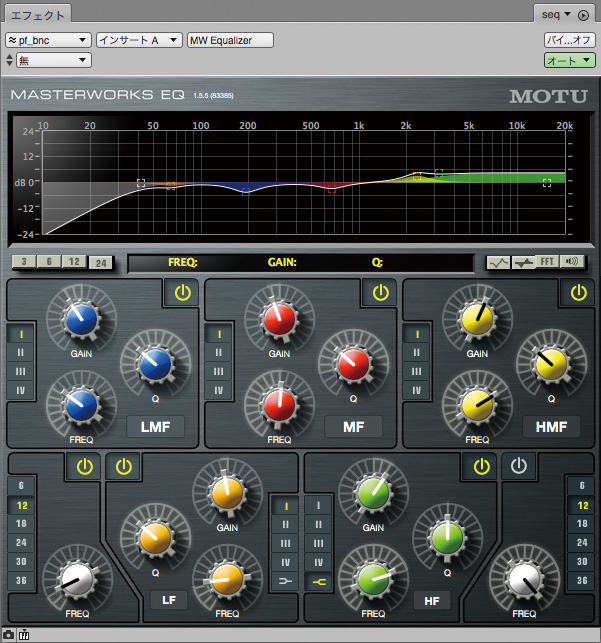Select HF filter type II
The image size is (601, 643).
[x=319, y=524]
